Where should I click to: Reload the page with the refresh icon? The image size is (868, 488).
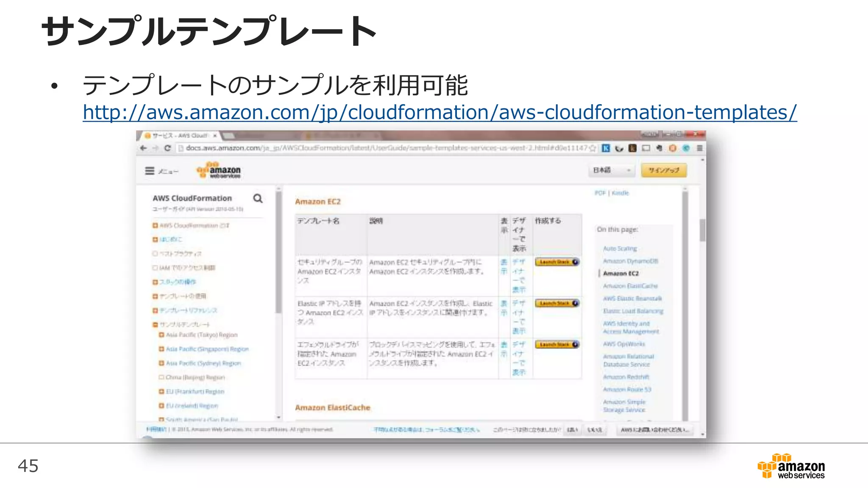point(167,148)
